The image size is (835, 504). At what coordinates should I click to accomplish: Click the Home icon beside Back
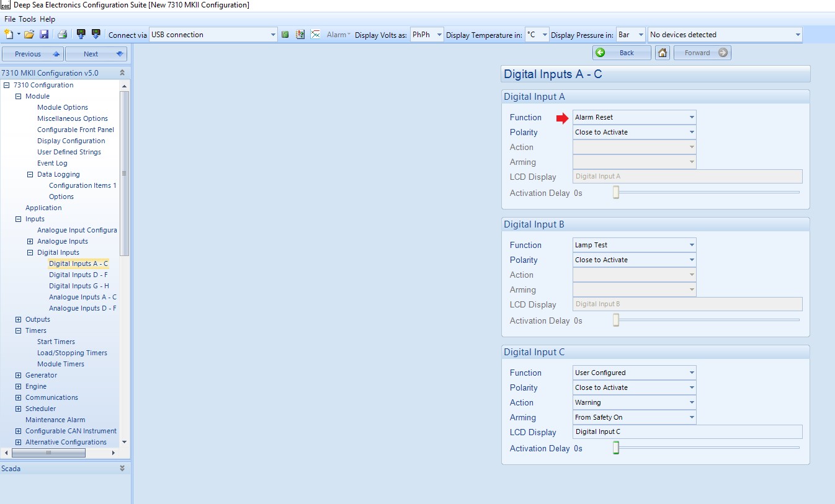(663, 53)
